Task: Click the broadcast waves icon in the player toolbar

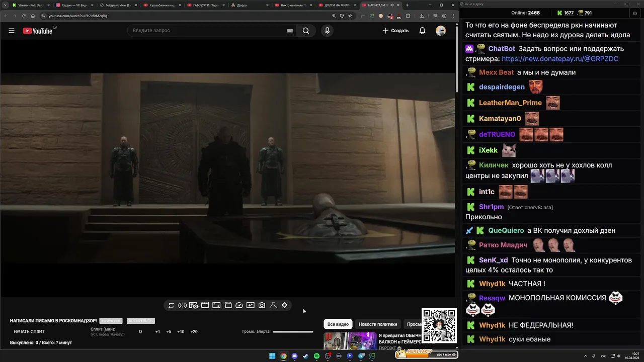Action: point(183,305)
